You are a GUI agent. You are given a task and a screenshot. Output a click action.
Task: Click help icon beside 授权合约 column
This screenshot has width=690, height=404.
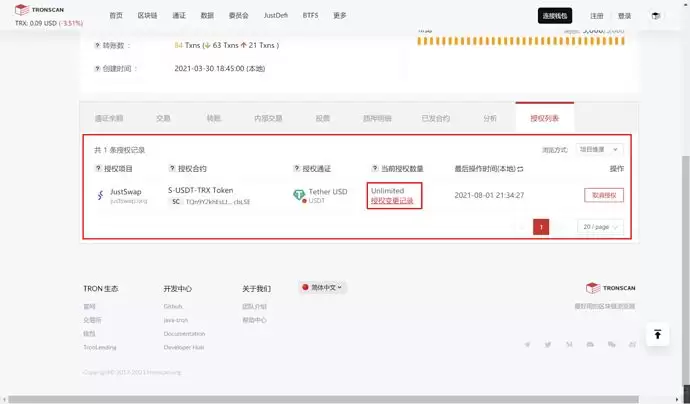coord(172,169)
